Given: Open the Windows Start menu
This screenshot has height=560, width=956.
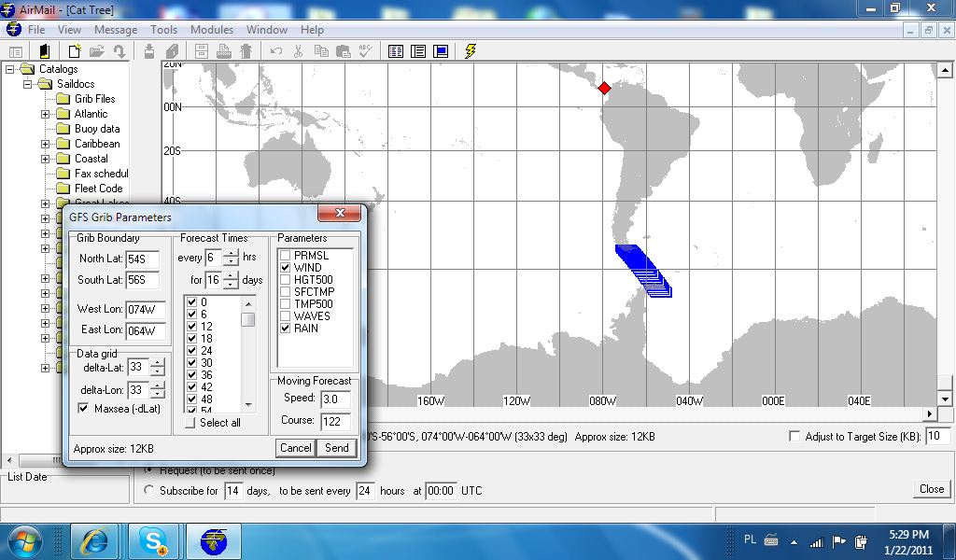Looking at the screenshot, I should coord(24,541).
